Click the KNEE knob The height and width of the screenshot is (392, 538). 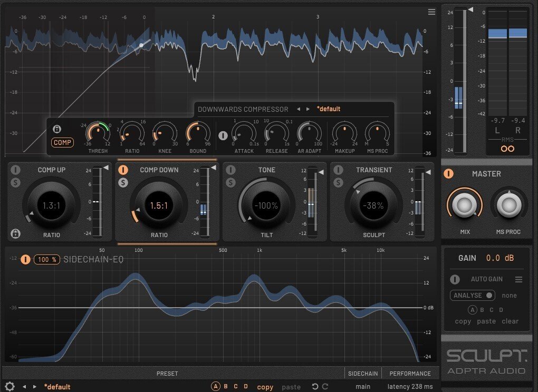[x=165, y=134]
